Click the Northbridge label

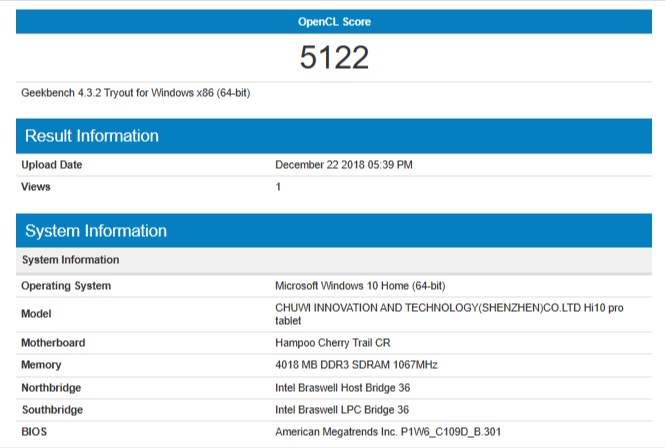tap(51, 388)
